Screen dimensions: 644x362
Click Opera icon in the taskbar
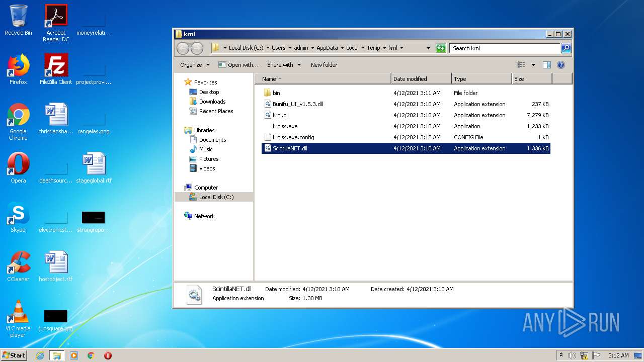coord(108,355)
